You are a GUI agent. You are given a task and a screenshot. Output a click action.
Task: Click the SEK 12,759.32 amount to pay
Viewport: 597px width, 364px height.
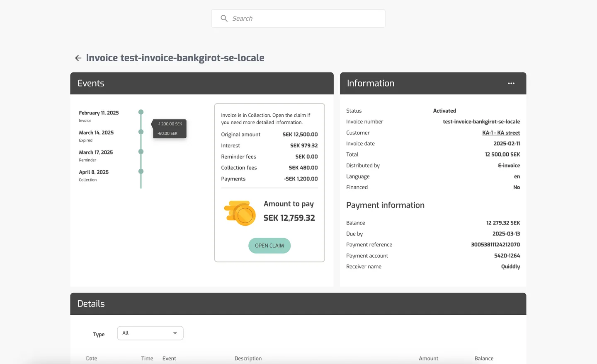tap(289, 218)
